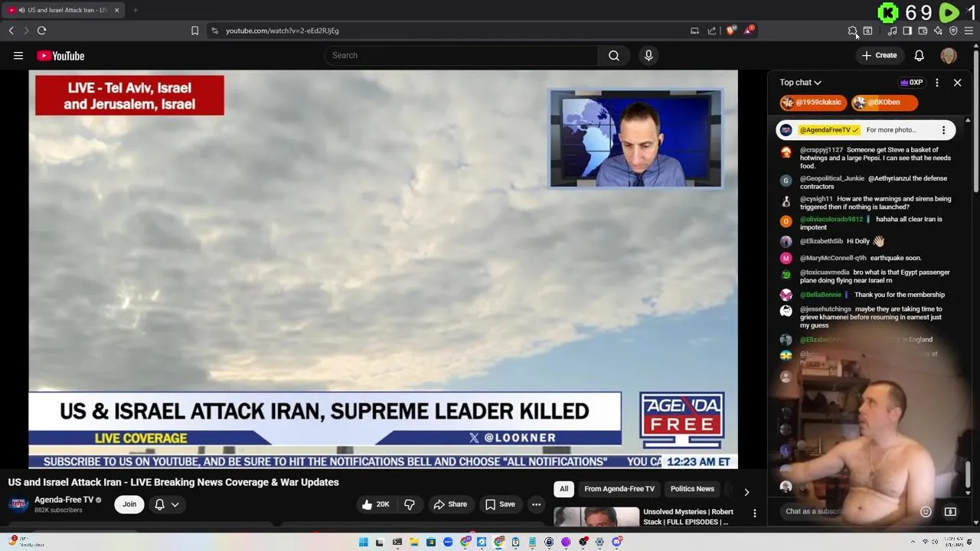Open the Windows Start menu
The width and height of the screenshot is (980, 551).
coord(364,543)
